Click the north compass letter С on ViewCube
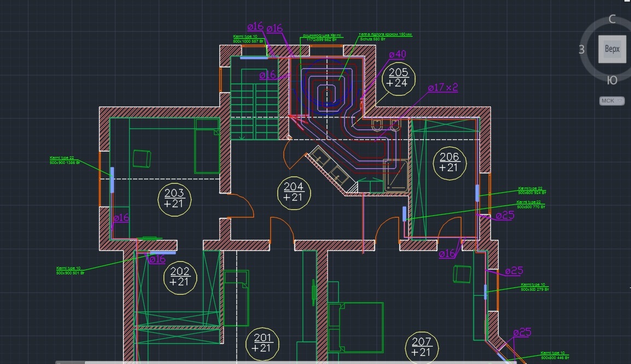 [x=612, y=19]
